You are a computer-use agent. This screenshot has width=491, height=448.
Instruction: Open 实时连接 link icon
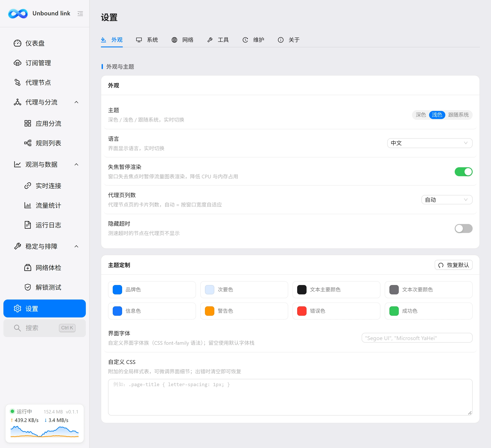click(28, 186)
